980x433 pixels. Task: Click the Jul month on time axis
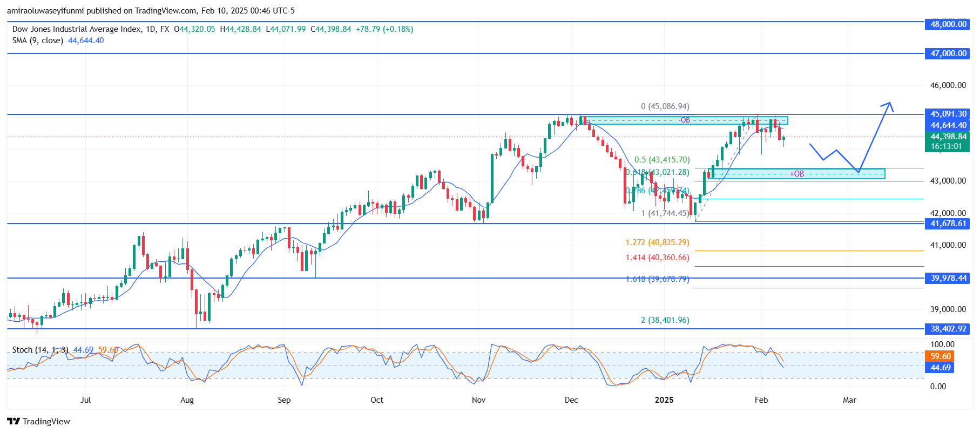click(x=85, y=400)
